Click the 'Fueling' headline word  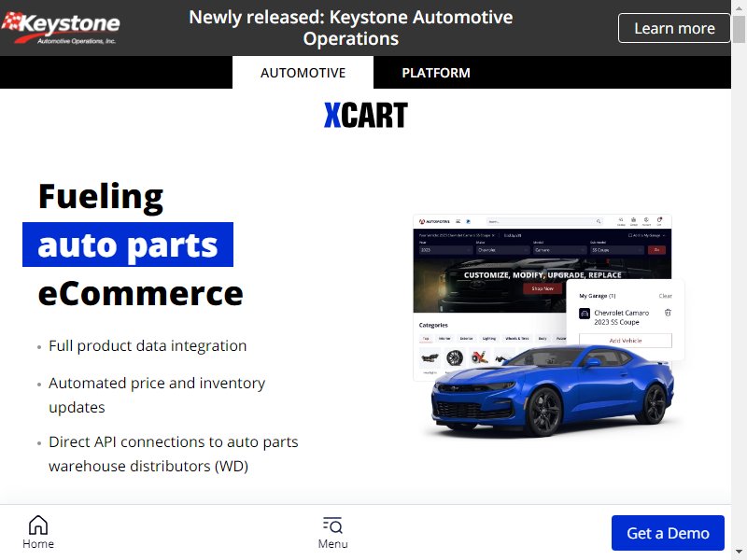[101, 196]
